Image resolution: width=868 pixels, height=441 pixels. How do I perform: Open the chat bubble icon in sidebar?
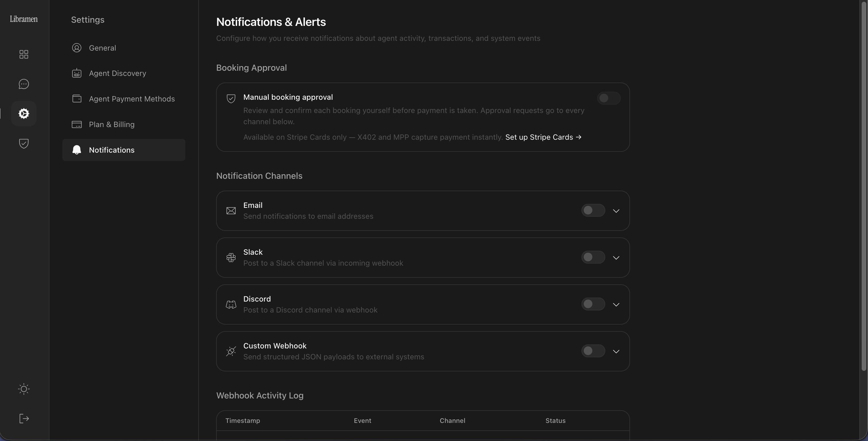point(24,84)
